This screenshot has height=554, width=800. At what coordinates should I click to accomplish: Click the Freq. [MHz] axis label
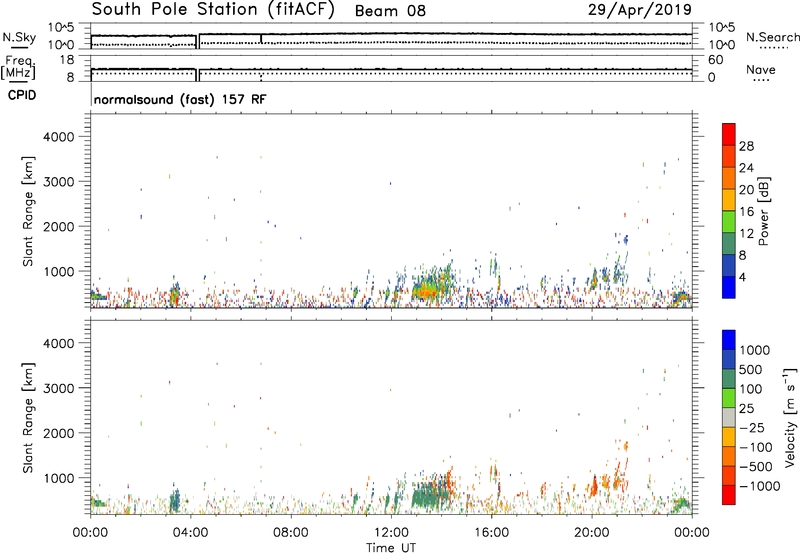(x=19, y=67)
